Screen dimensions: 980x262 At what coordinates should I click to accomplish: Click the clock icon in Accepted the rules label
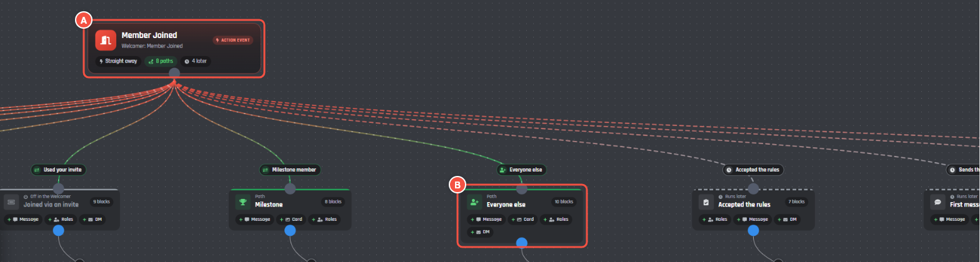729,170
